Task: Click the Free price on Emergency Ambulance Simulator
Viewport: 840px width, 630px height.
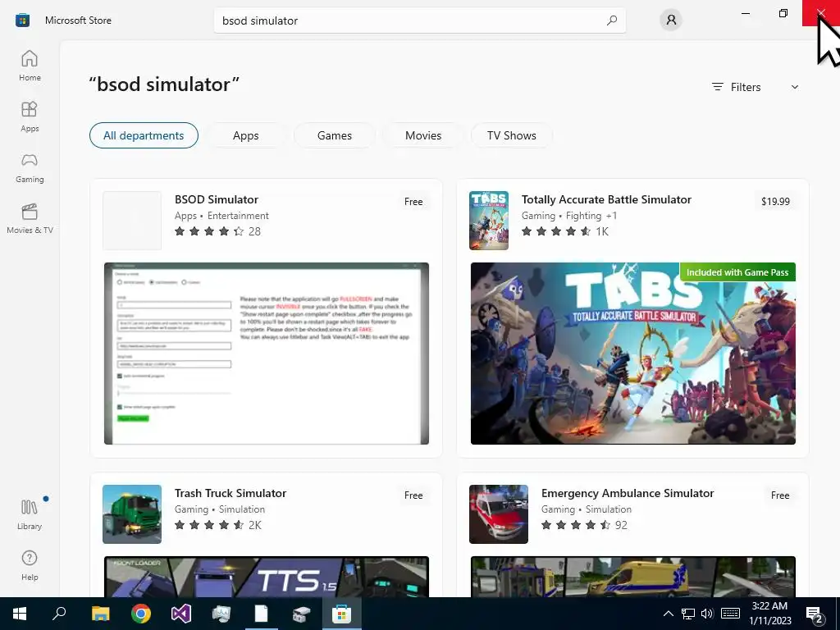Action: tap(780, 495)
